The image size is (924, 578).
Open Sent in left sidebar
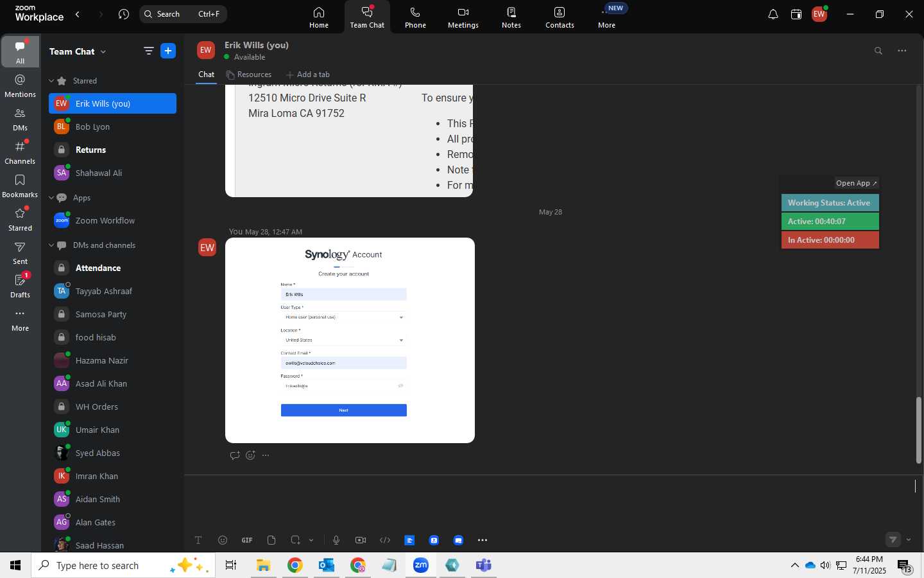[x=21, y=252]
